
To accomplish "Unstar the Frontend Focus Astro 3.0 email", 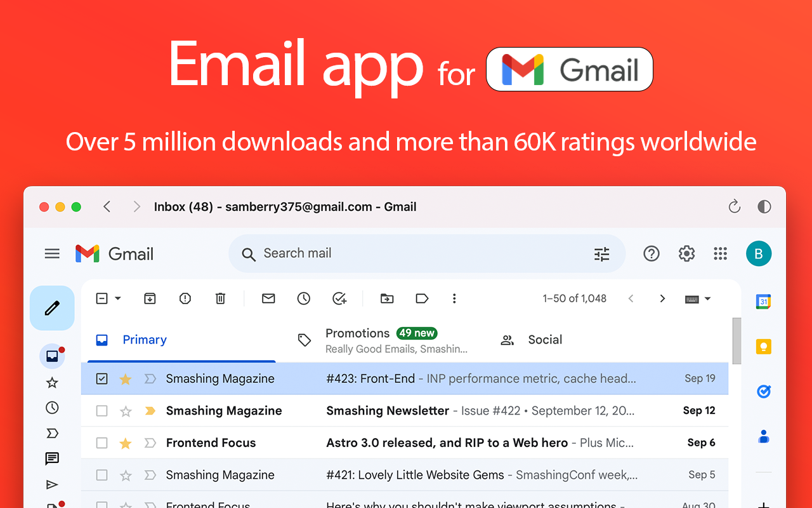I will [x=126, y=443].
